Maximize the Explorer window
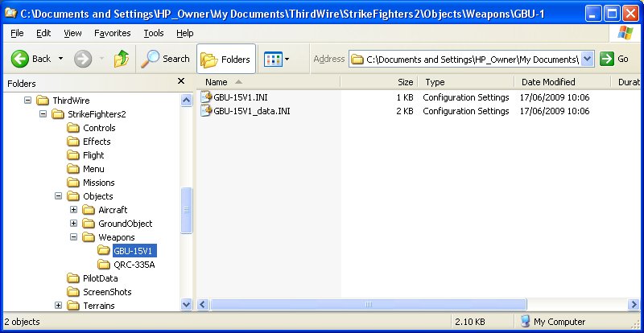 point(613,14)
